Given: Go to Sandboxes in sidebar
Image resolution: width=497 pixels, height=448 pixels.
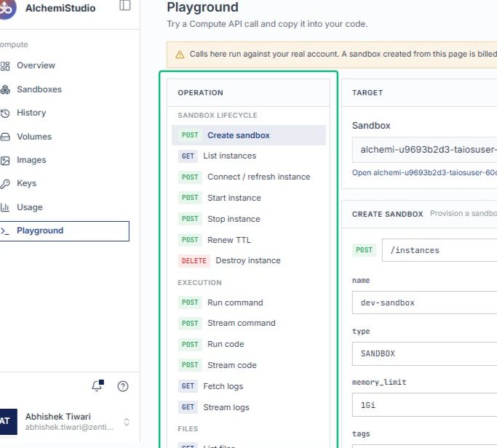Looking at the screenshot, I should [39, 89].
